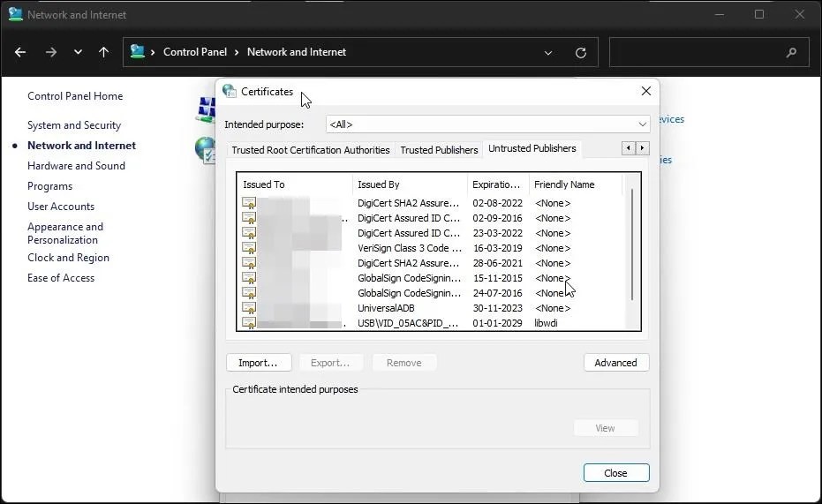Click certificate icon of VeriSign Class 3 row
Image resolution: width=822 pixels, height=504 pixels.
click(x=249, y=248)
